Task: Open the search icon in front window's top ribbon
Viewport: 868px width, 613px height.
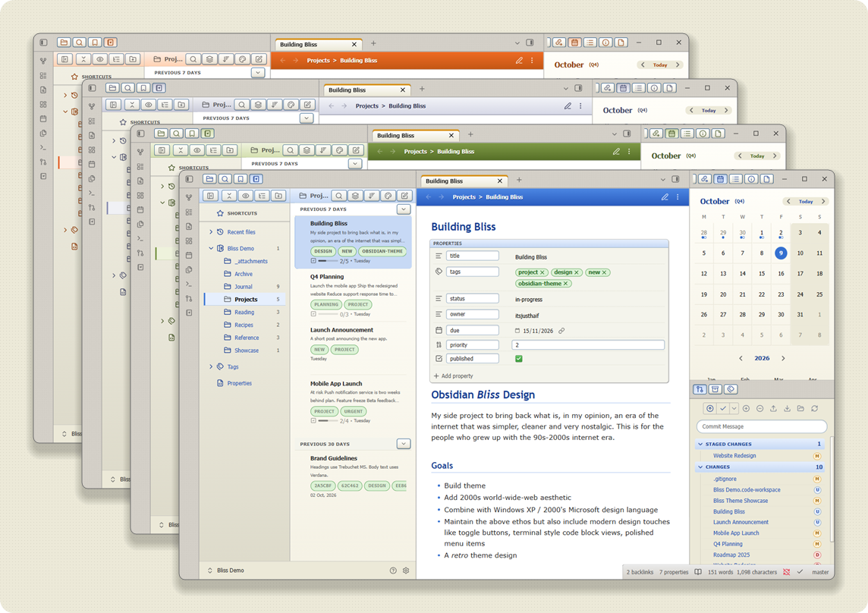Action: click(225, 179)
